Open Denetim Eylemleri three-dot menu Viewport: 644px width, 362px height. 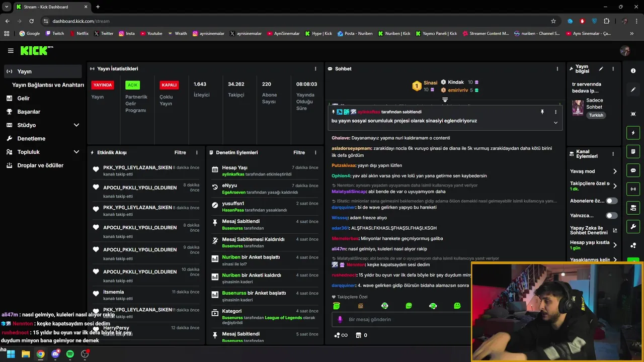315,152
